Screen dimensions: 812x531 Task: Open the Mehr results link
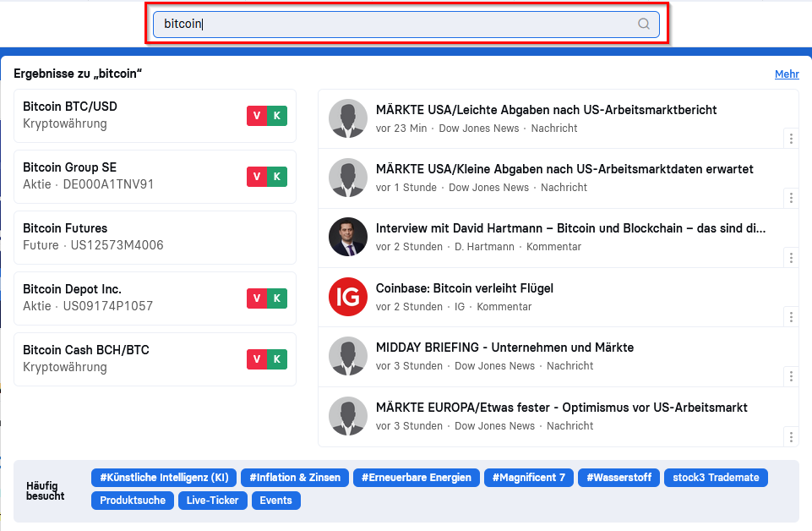[x=787, y=74]
